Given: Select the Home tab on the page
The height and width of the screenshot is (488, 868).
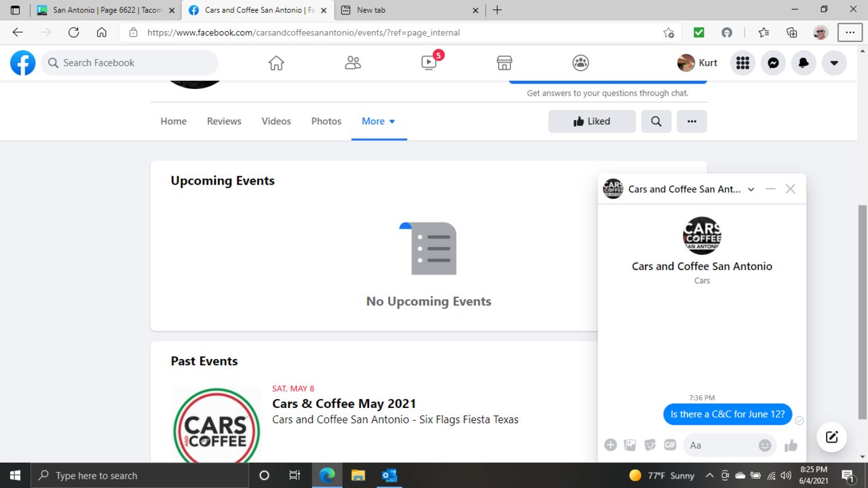Looking at the screenshot, I should pos(173,121).
